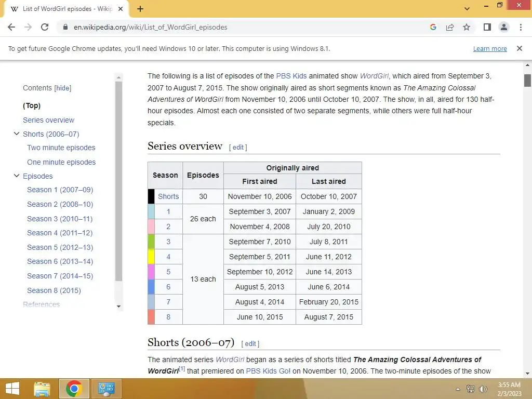This screenshot has height=399, width=532.
Task: Open season 2 link in table
Action: (168, 227)
